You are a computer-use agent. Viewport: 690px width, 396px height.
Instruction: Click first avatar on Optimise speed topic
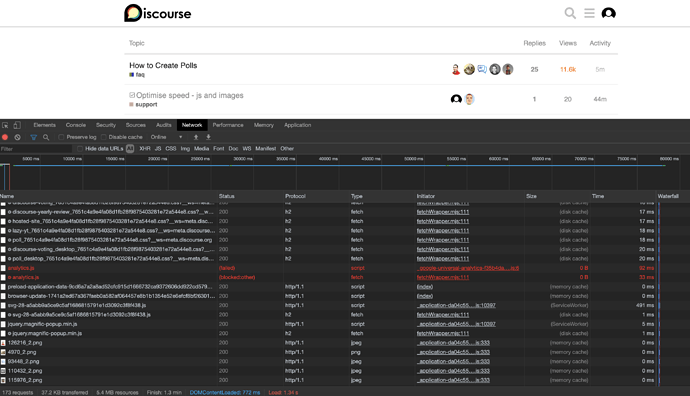point(456,99)
